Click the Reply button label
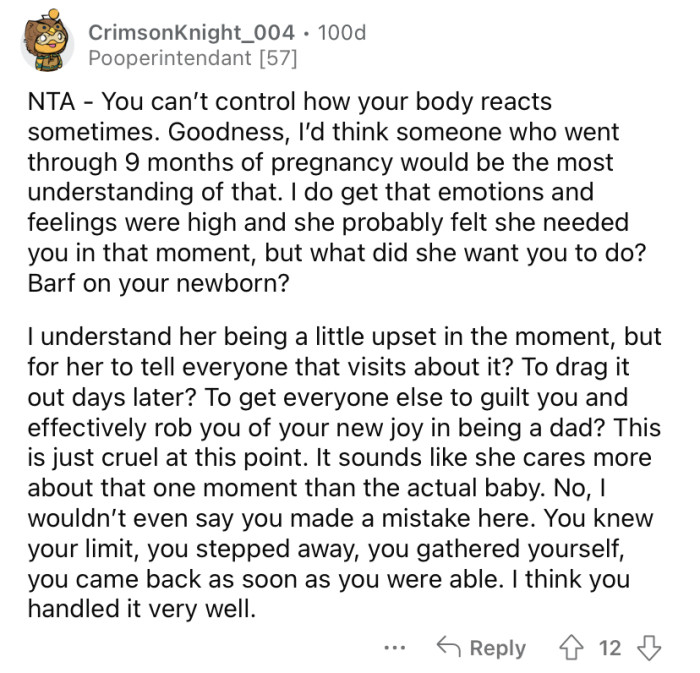The width and height of the screenshot is (700, 673). [497, 648]
